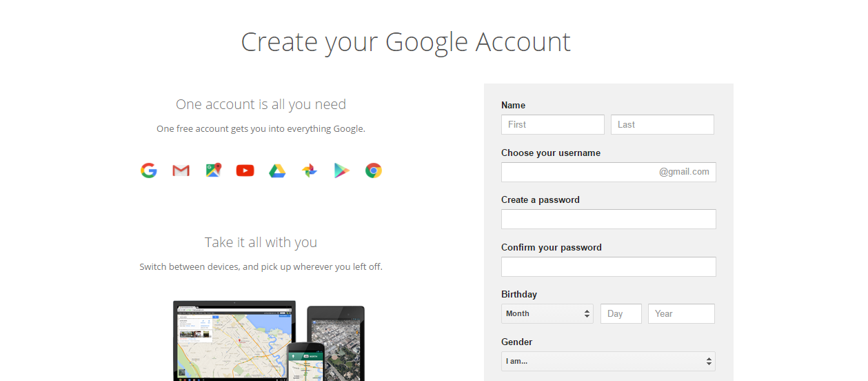Open the birthday Month dropdown
868x381 pixels.
(547, 313)
